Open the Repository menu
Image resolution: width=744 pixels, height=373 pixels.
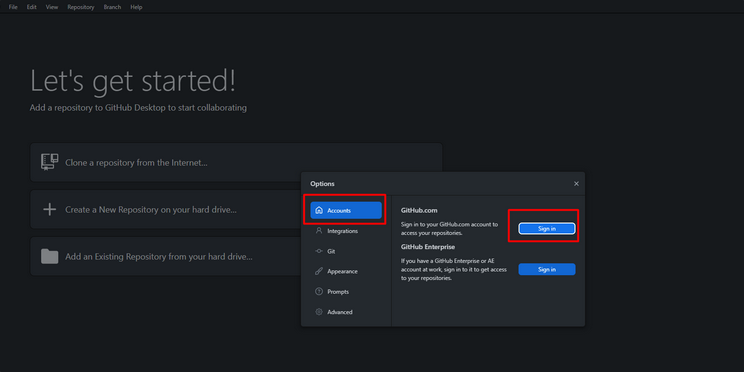[x=81, y=7]
